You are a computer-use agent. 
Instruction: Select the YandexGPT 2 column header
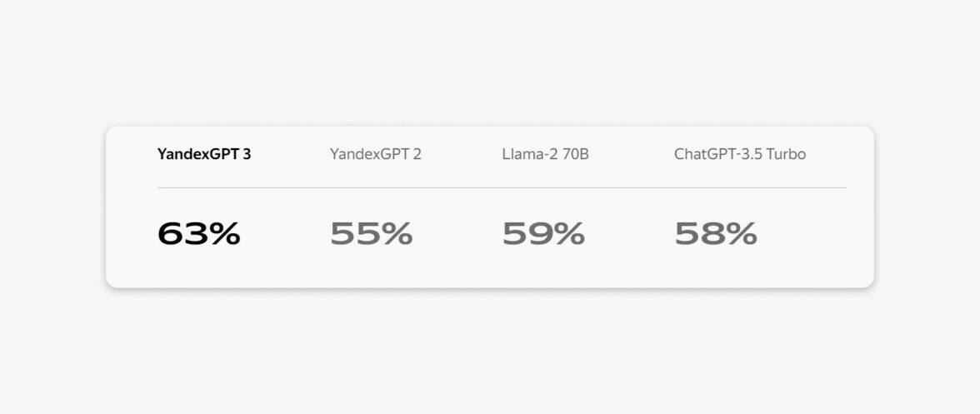pos(375,154)
